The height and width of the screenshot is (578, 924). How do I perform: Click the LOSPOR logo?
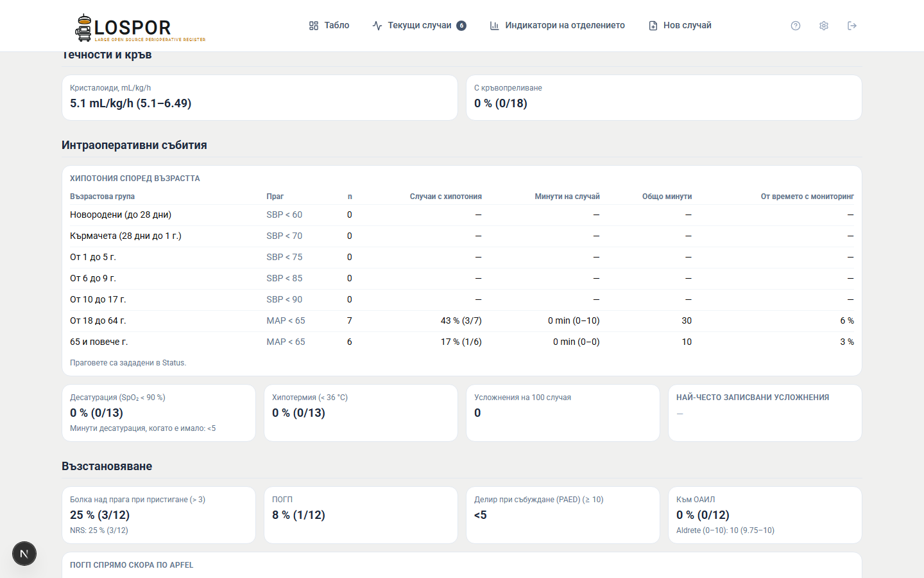[x=141, y=28]
